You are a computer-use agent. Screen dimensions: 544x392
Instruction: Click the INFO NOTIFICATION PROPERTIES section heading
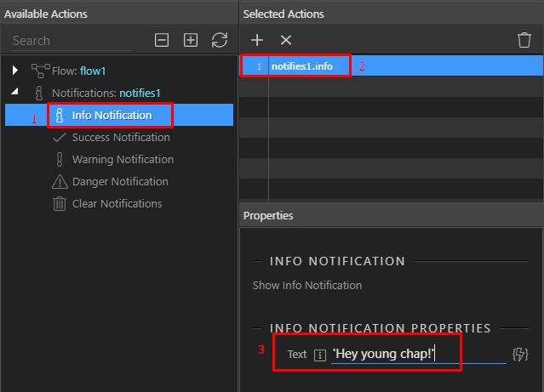click(381, 328)
